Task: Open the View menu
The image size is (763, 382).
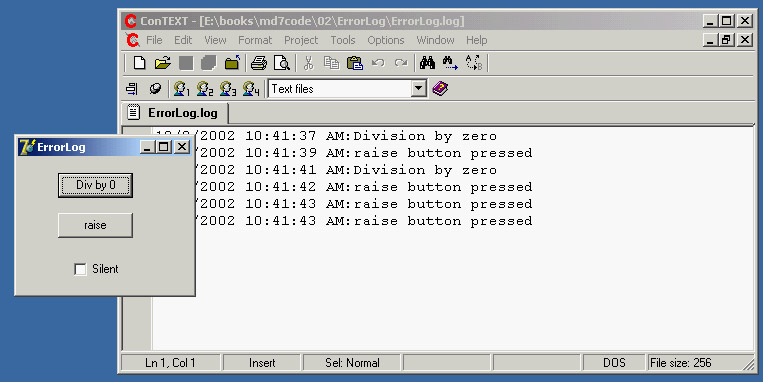Action: 215,40
